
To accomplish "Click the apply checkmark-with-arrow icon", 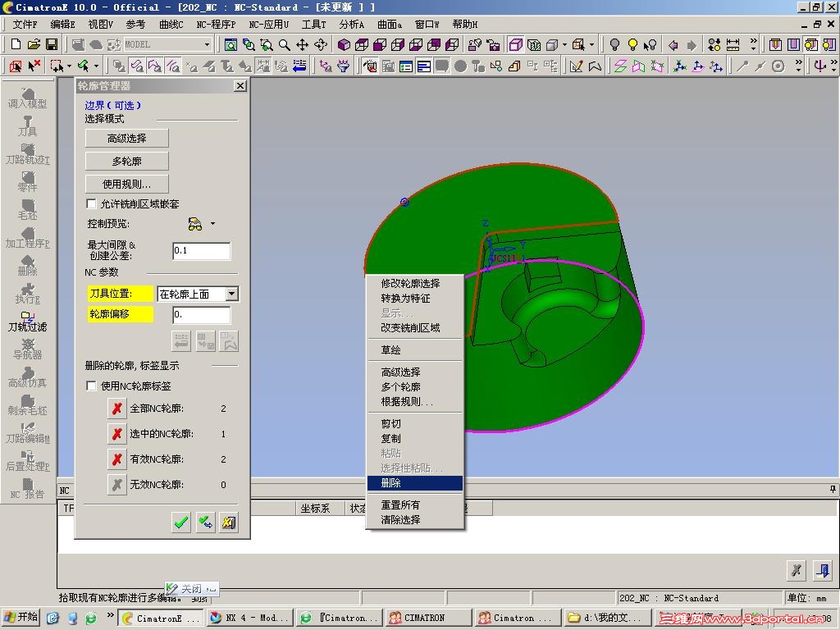I will click(x=205, y=521).
